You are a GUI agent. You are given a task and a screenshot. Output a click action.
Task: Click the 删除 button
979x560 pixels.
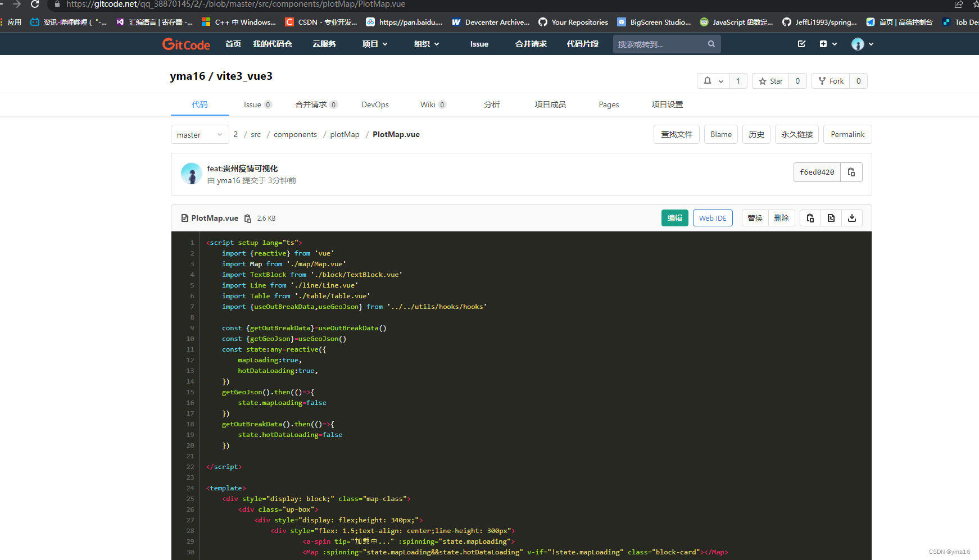click(782, 218)
